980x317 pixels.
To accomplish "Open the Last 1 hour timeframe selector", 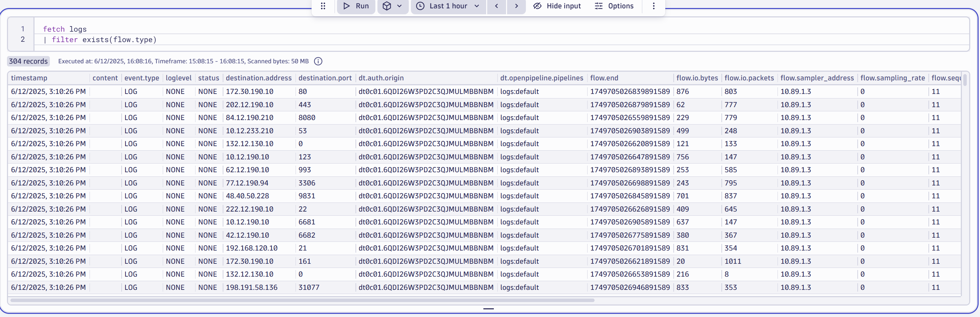I will tap(448, 6).
